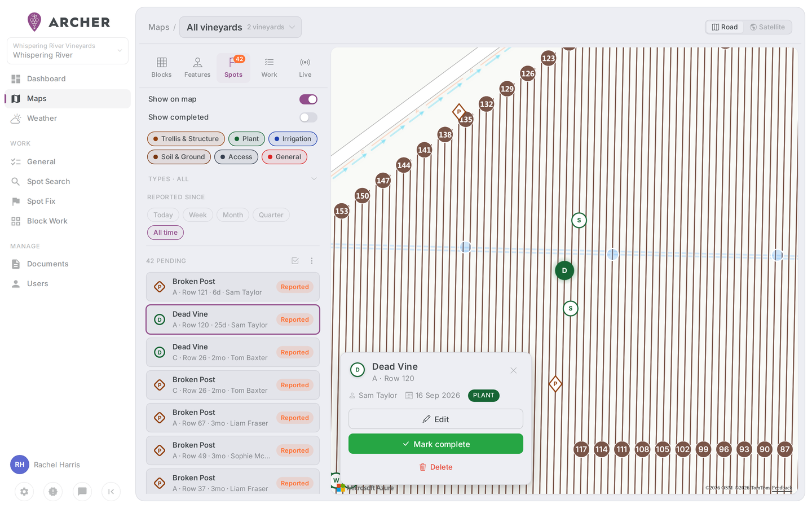Open the Whispering River organization selector
This screenshot has width=812, height=508.
click(x=68, y=51)
